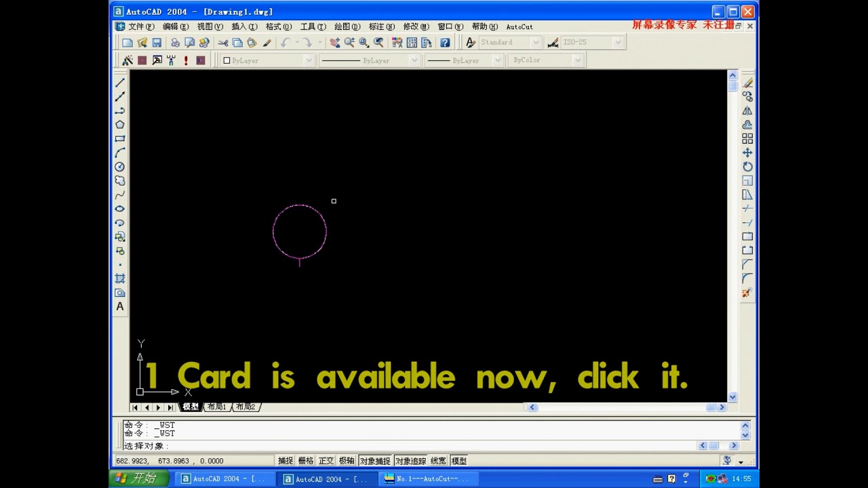The width and height of the screenshot is (868, 488).
Task: Toggle 线宽 lineweight display
Action: [x=438, y=461]
